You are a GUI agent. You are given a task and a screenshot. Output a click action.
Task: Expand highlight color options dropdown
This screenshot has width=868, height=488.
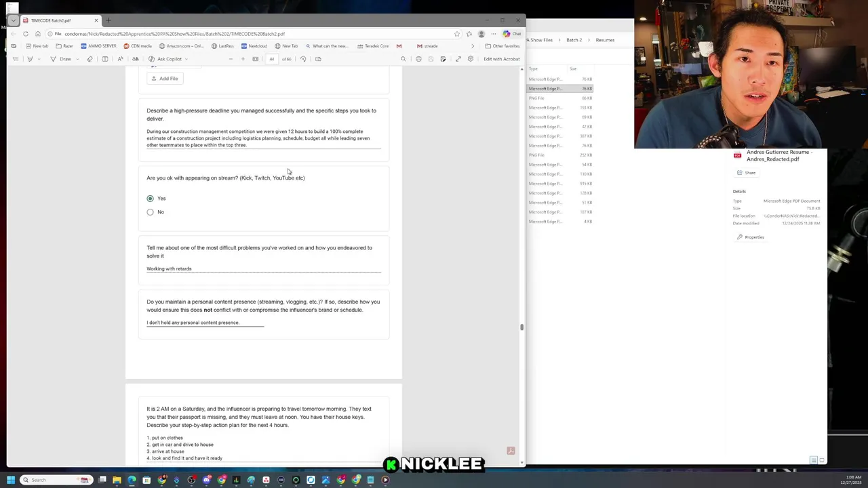tap(39, 59)
